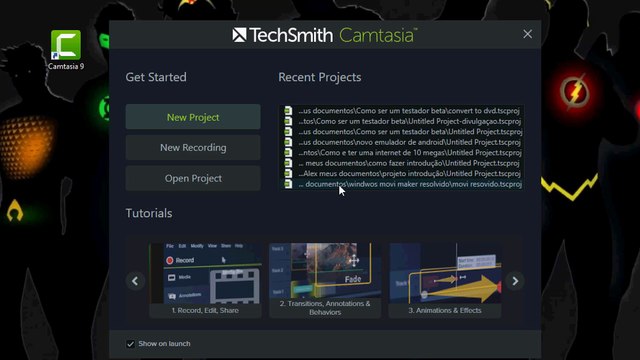640x360 pixels.
Task: Click file icon beside novo emulador de android project
Action: (x=288, y=142)
